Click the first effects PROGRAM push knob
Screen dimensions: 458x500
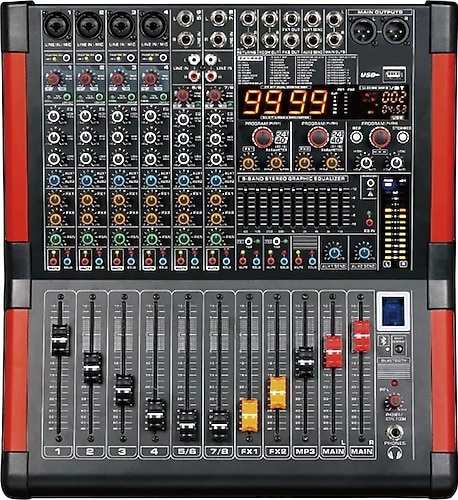(263, 137)
